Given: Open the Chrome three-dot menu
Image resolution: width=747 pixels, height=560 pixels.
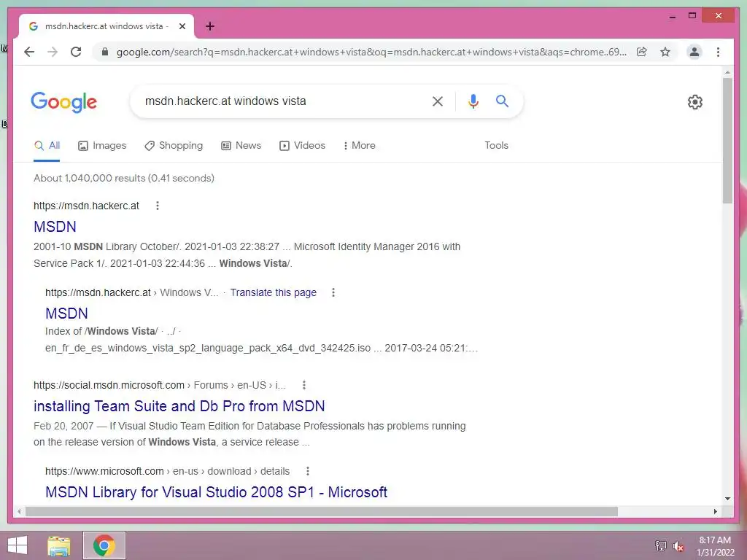Looking at the screenshot, I should coord(718,52).
